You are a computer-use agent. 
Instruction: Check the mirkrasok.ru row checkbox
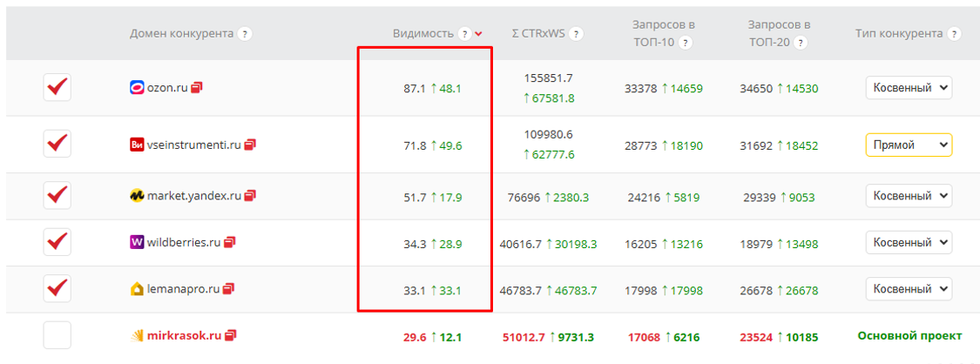pos(57,334)
